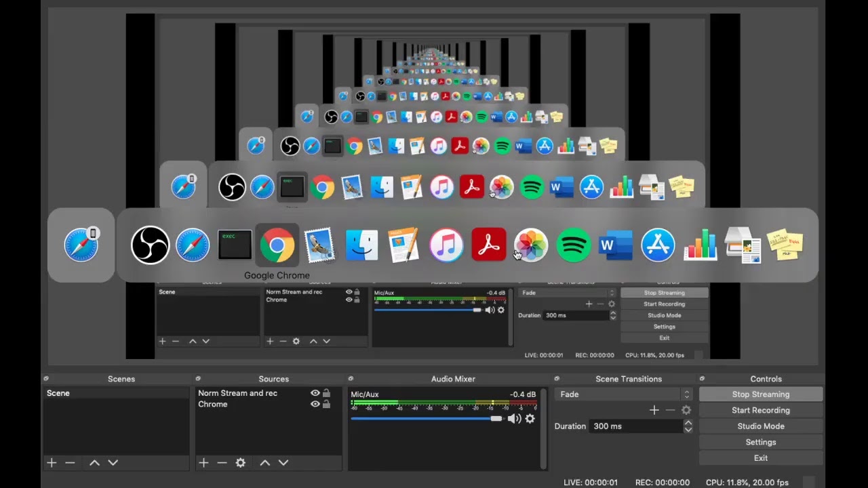
Task: Click the REC: 00:00:00 status text
Action: (x=663, y=483)
